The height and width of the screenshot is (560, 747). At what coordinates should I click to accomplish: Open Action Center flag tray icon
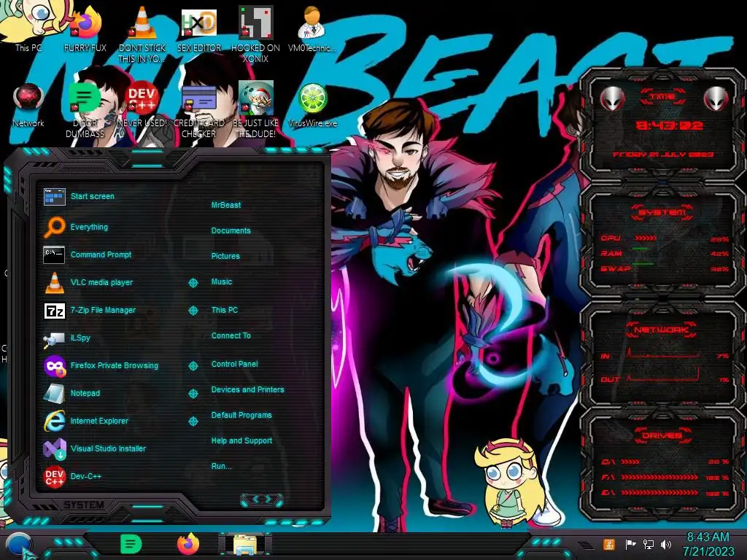tap(630, 544)
